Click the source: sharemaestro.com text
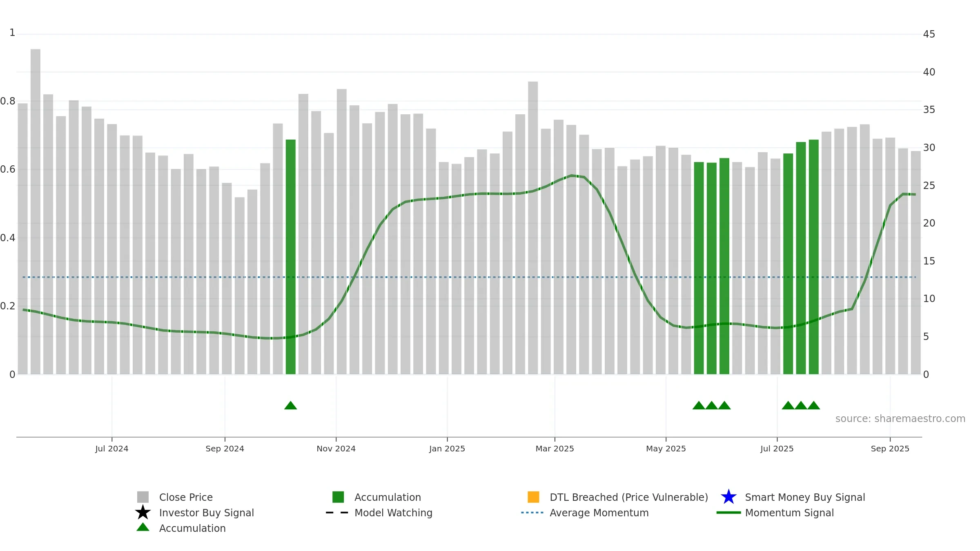This screenshot has height=551, width=980. 900,419
